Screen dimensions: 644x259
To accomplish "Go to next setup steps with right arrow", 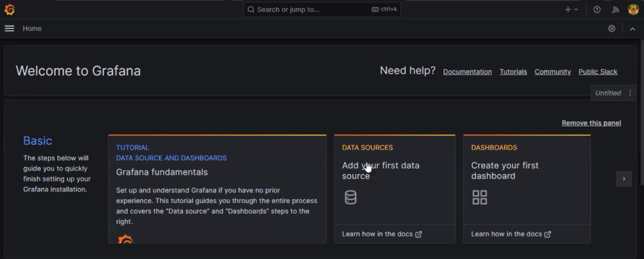I will [x=624, y=179].
